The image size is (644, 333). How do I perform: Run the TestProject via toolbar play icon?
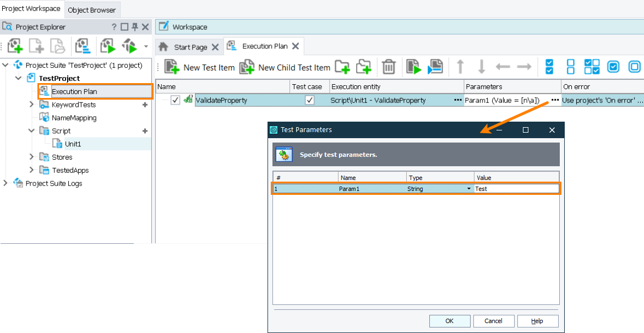[108, 46]
